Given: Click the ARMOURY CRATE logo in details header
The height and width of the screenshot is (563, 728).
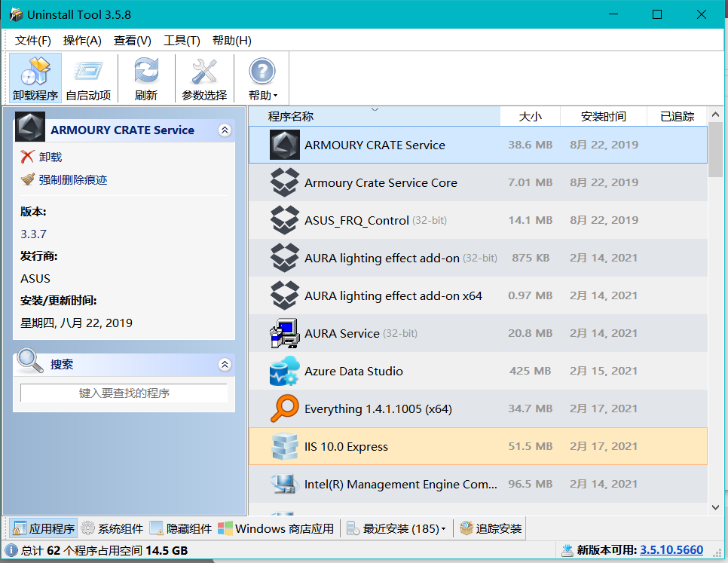Looking at the screenshot, I should [x=29, y=127].
